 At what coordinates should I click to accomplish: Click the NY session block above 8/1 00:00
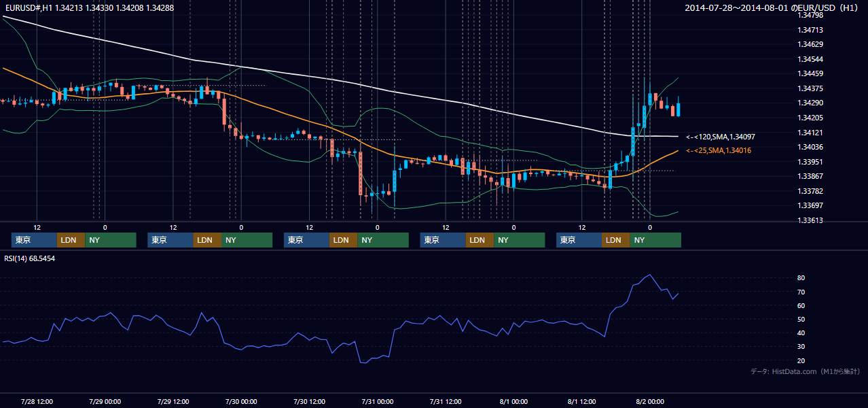tap(520, 240)
